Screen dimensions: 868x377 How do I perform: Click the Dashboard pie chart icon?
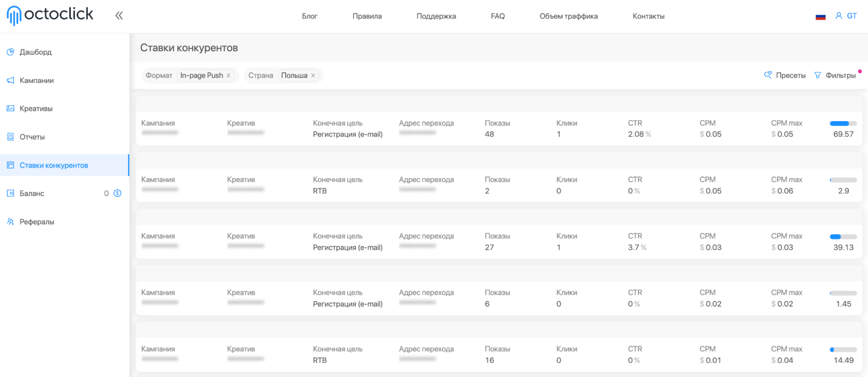[x=10, y=52]
